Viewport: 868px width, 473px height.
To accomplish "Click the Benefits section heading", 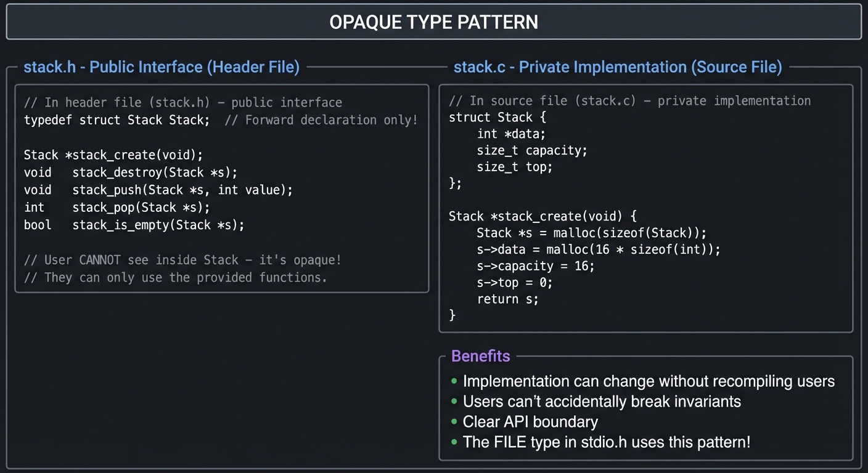I will tap(480, 356).
